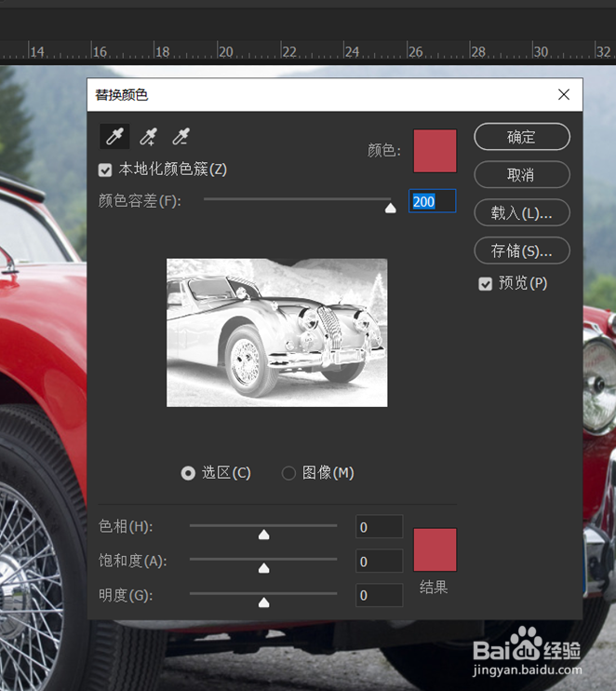
Task: Toggle 本地化颜色簇(Z) checkbox
Action: click(x=105, y=169)
